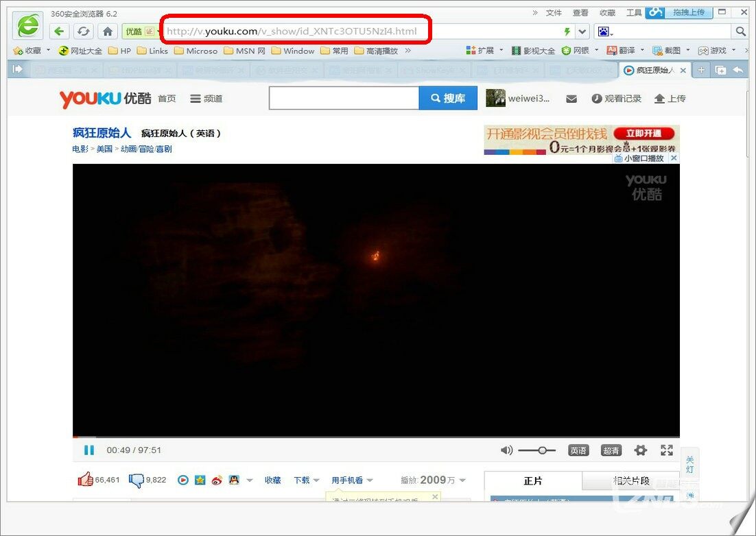Image resolution: width=756 pixels, height=536 pixels.
Task: Enter fullscreen with the expand icon
Action: pyautogui.click(x=667, y=450)
